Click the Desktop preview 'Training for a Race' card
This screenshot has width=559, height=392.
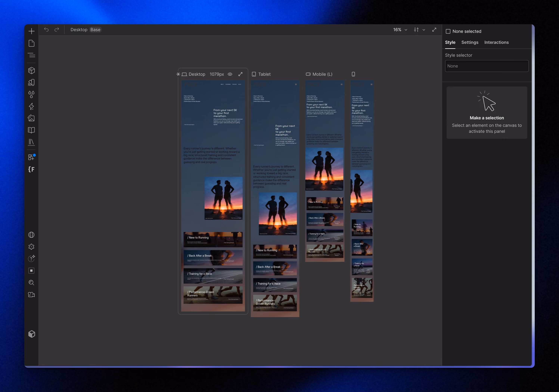pos(213,276)
